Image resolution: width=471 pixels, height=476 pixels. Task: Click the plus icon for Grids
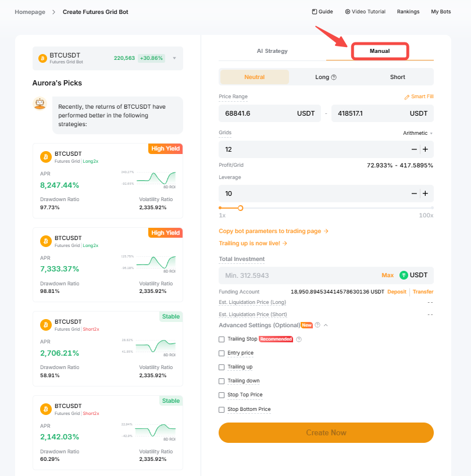click(425, 149)
